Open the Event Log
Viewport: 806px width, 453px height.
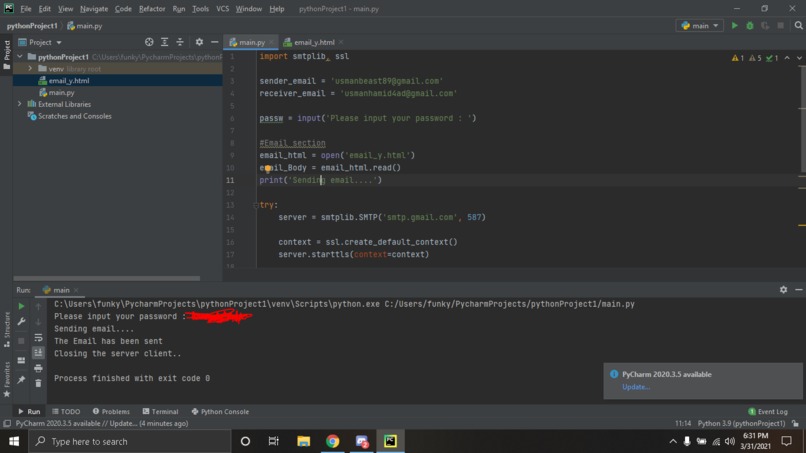pyautogui.click(x=768, y=411)
